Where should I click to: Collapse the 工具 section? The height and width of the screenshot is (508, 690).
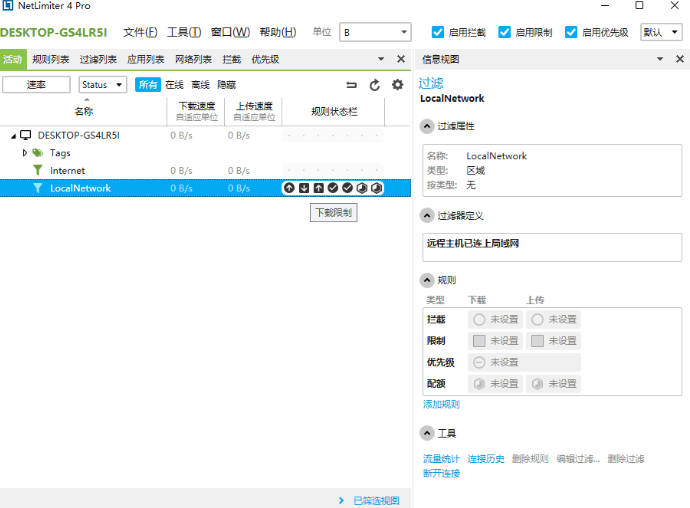click(426, 433)
